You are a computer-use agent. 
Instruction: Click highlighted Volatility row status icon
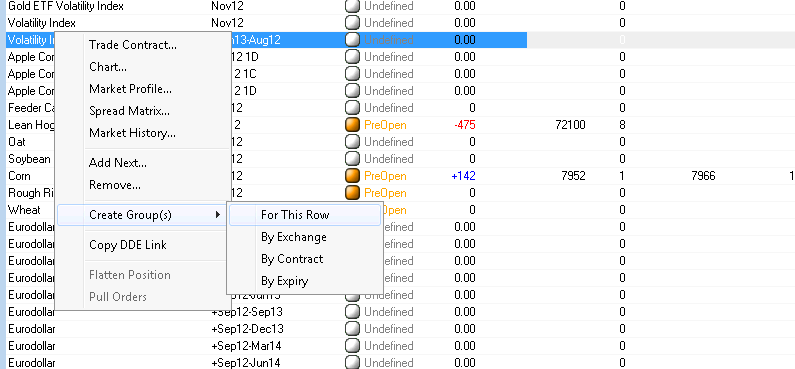tap(352, 40)
